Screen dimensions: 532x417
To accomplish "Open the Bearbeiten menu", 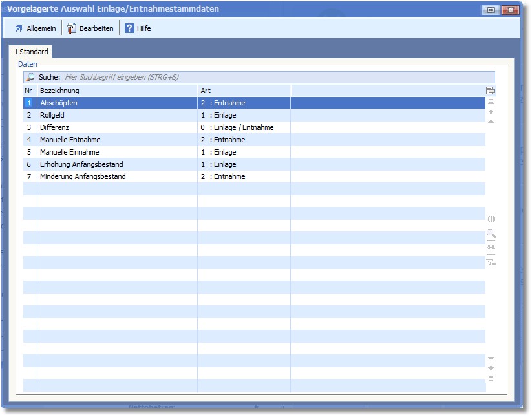I will point(90,28).
